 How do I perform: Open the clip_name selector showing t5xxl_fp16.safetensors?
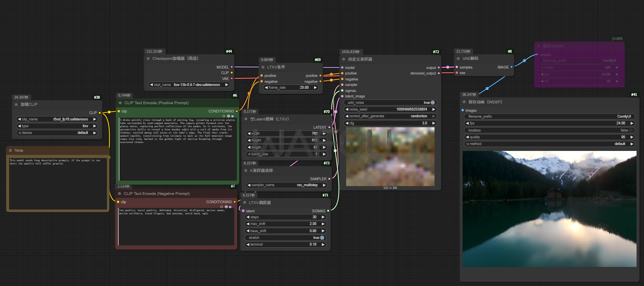57,119
